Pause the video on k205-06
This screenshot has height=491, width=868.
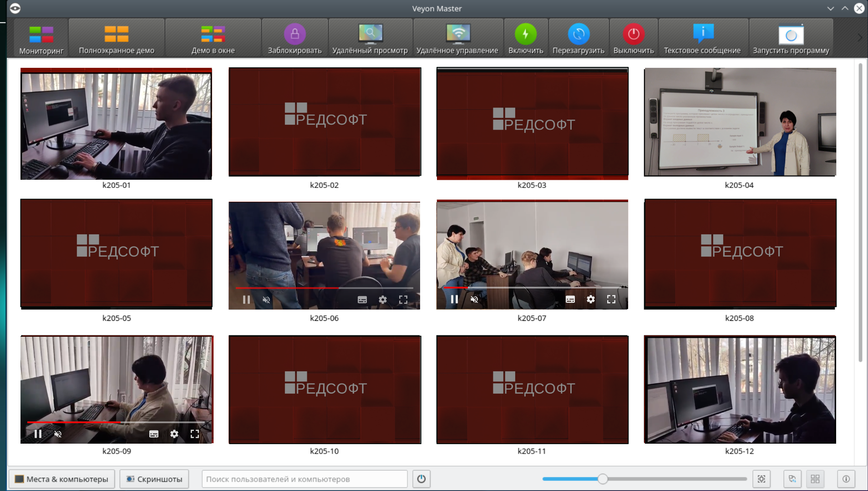click(x=246, y=299)
